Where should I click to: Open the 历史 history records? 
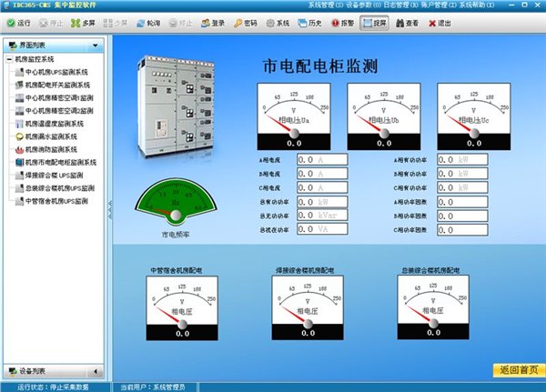[310, 24]
